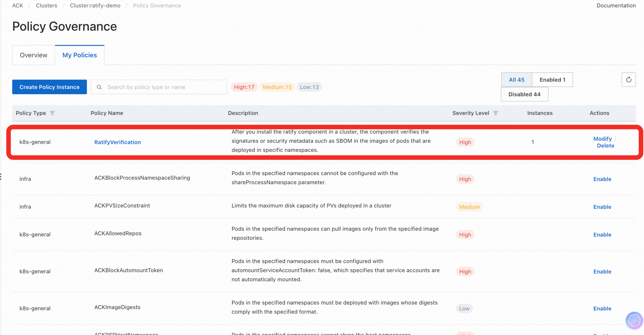Open the Policy Type column filter
The height and width of the screenshot is (335, 644).
[52, 113]
